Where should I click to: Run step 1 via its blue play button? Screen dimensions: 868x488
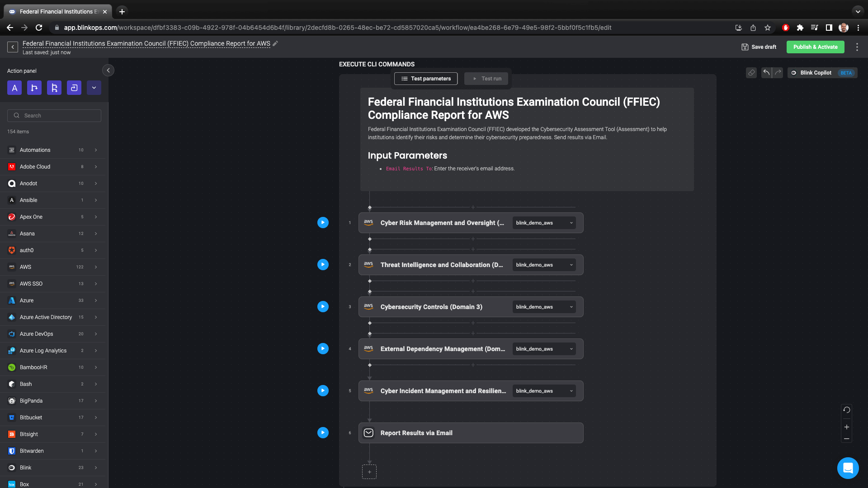pos(323,223)
